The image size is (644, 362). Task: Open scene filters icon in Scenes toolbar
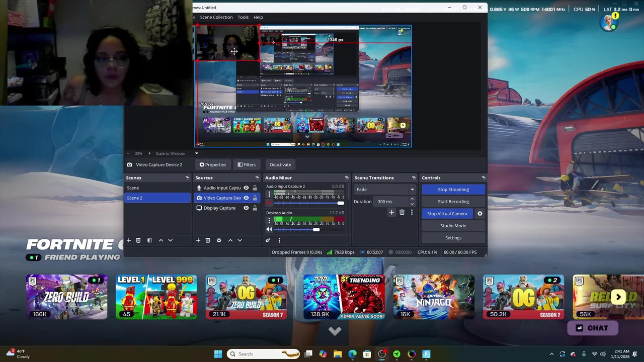(x=149, y=240)
